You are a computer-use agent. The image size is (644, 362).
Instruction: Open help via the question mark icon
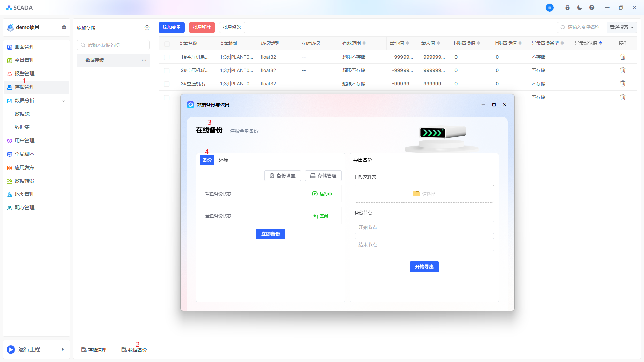pos(592,8)
